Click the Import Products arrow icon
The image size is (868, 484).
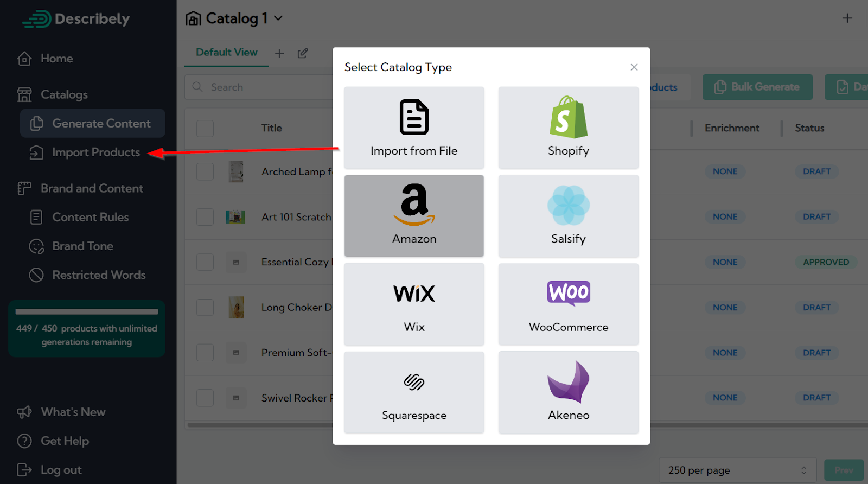(x=36, y=152)
